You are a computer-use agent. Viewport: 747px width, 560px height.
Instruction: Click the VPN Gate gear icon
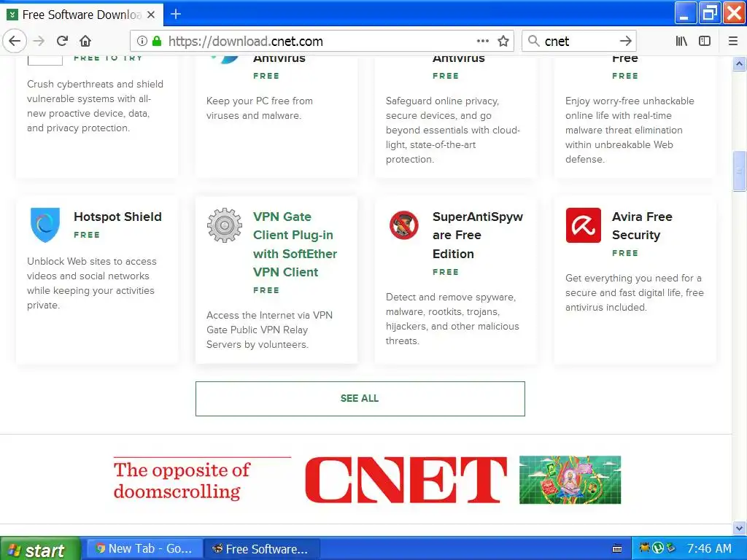[x=225, y=225]
